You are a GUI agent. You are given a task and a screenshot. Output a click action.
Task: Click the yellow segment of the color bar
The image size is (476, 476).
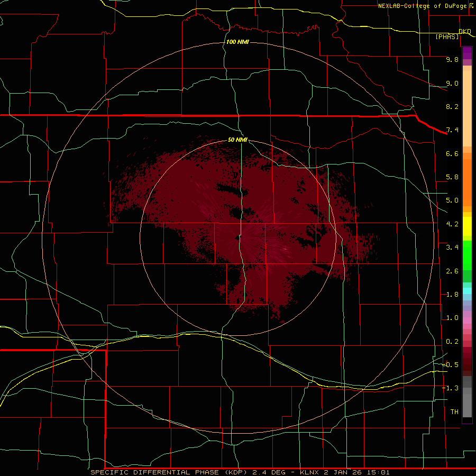[x=467, y=226]
